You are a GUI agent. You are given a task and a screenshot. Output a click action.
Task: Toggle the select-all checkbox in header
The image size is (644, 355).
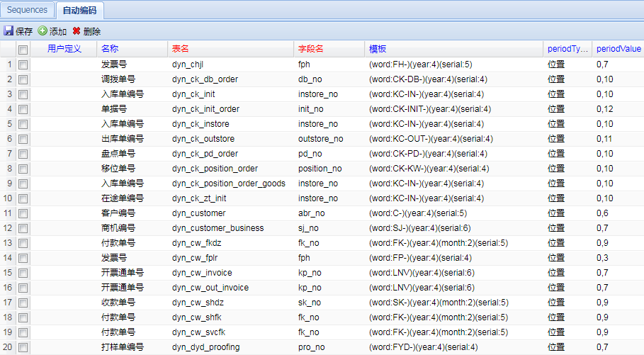23,50
